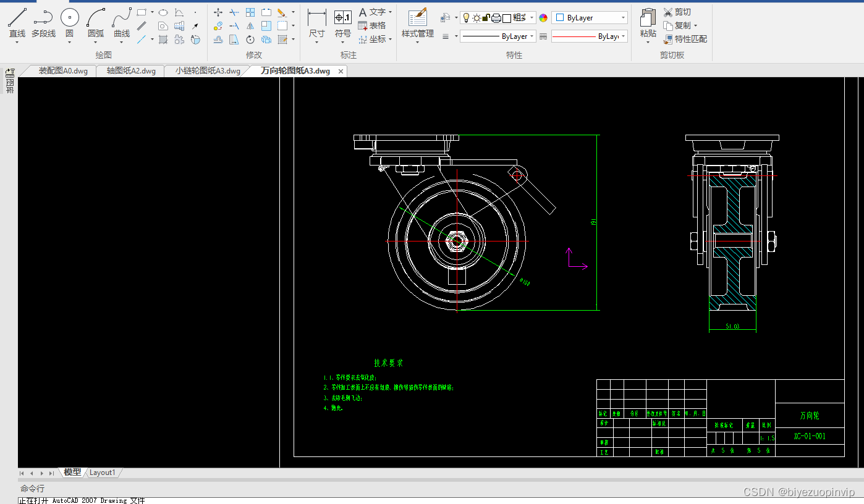Use the extend tool in 修改
The width and height of the screenshot is (864, 504).
point(234,26)
